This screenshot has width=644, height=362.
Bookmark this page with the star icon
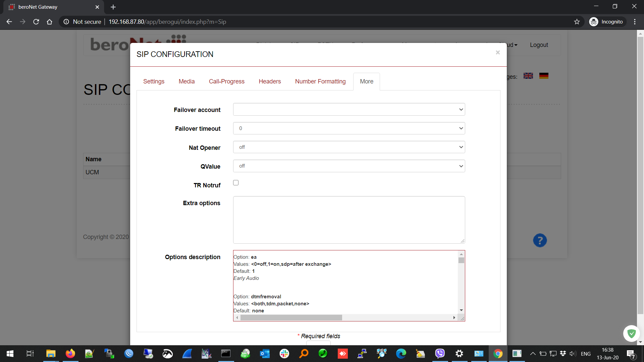577,22
